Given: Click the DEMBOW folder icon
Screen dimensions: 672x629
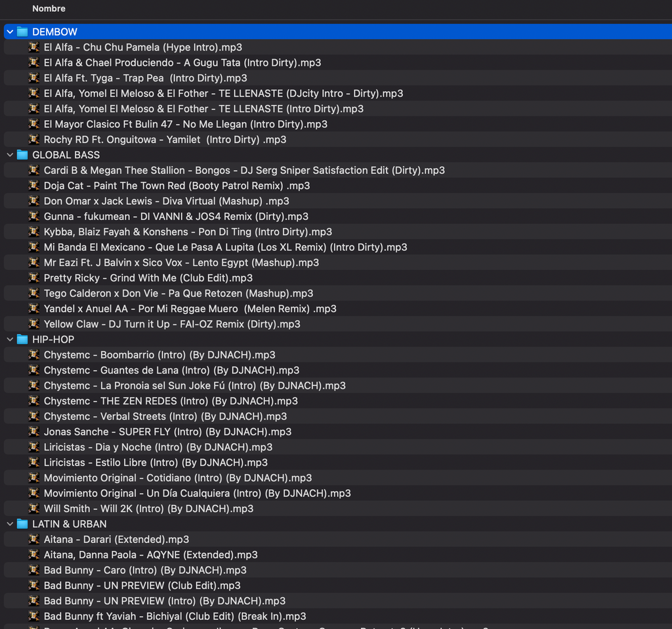Looking at the screenshot, I should (x=22, y=32).
